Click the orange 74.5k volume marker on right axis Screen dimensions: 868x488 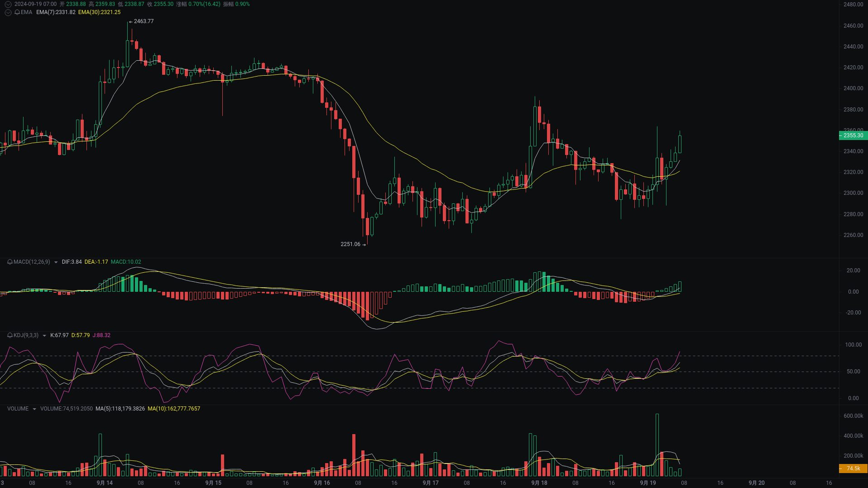click(x=853, y=469)
